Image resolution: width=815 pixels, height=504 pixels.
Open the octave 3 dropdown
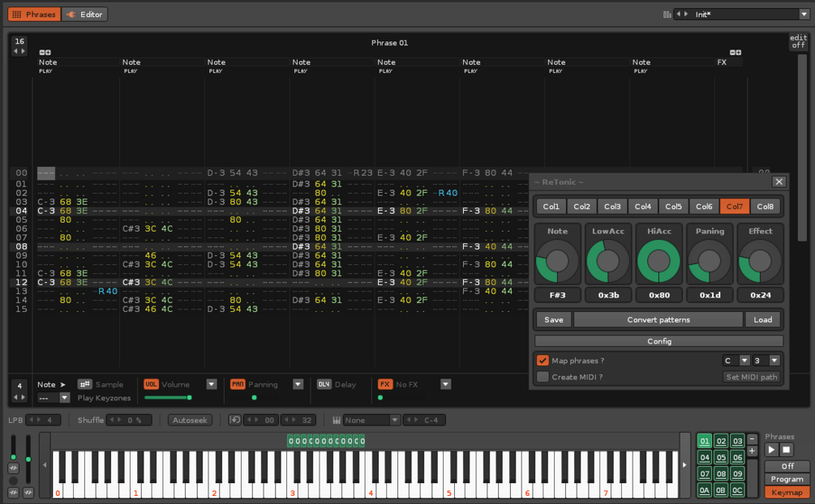click(x=766, y=361)
